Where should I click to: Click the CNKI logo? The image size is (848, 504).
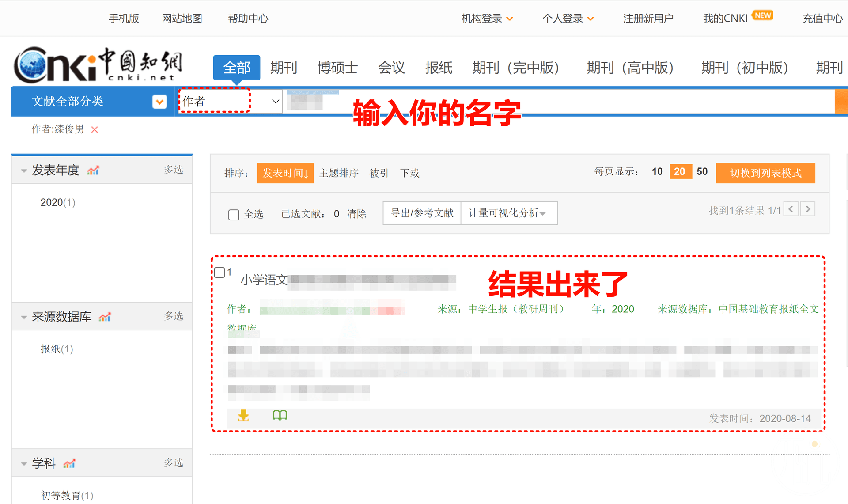98,65
